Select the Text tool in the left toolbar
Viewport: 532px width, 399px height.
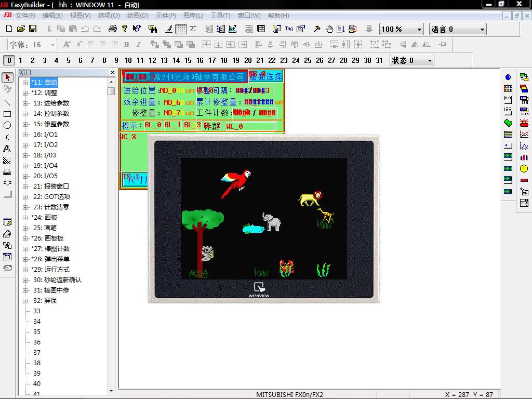tap(7, 149)
